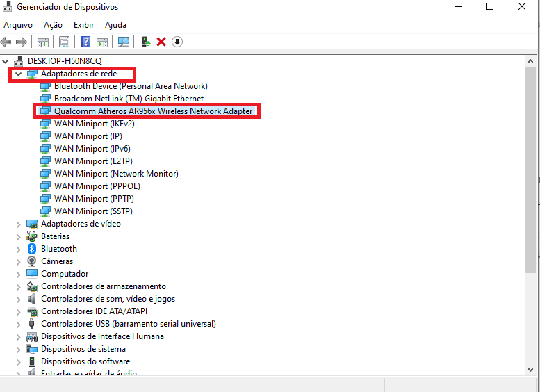Show or hide console tree icon

click(x=43, y=42)
